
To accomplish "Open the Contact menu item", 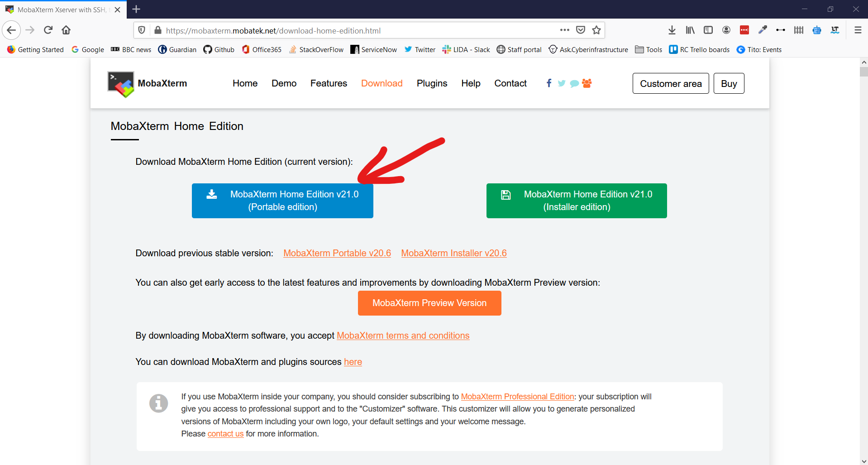I will click(510, 83).
